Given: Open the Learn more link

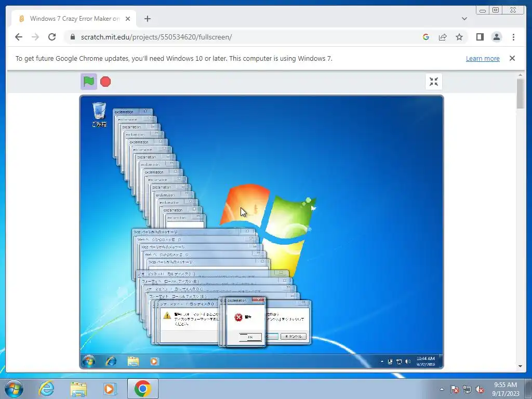Looking at the screenshot, I should (483, 58).
